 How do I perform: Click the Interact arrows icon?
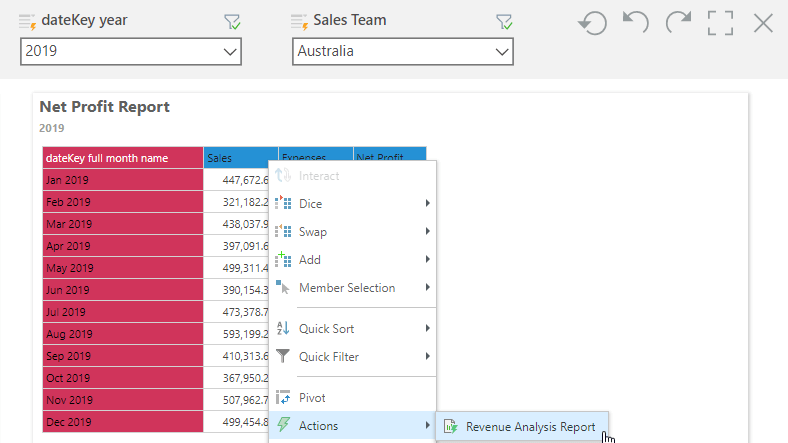click(x=283, y=175)
